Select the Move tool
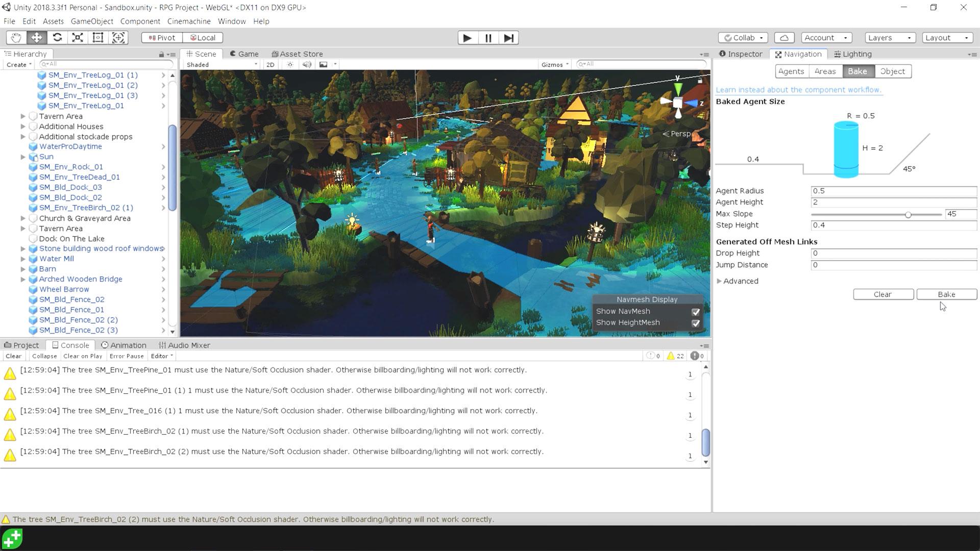 pyautogui.click(x=36, y=37)
